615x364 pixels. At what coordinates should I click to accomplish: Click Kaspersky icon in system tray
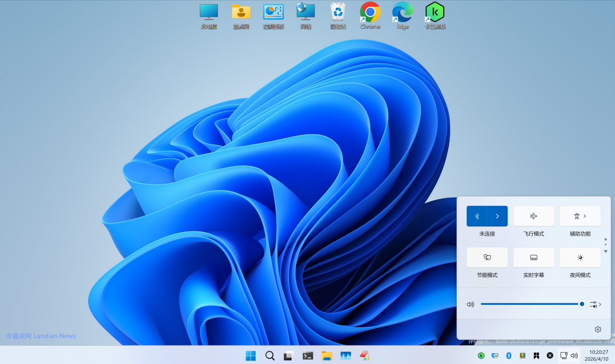pos(481,356)
